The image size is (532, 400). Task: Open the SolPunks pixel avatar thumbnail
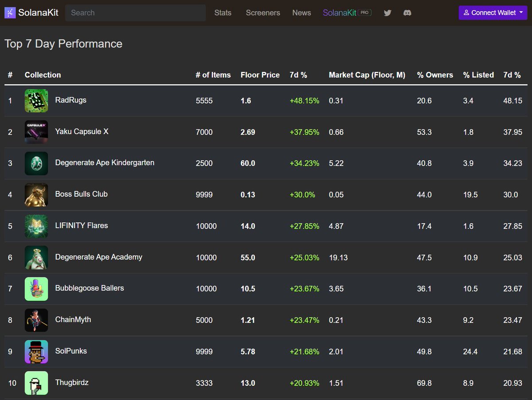click(x=36, y=352)
